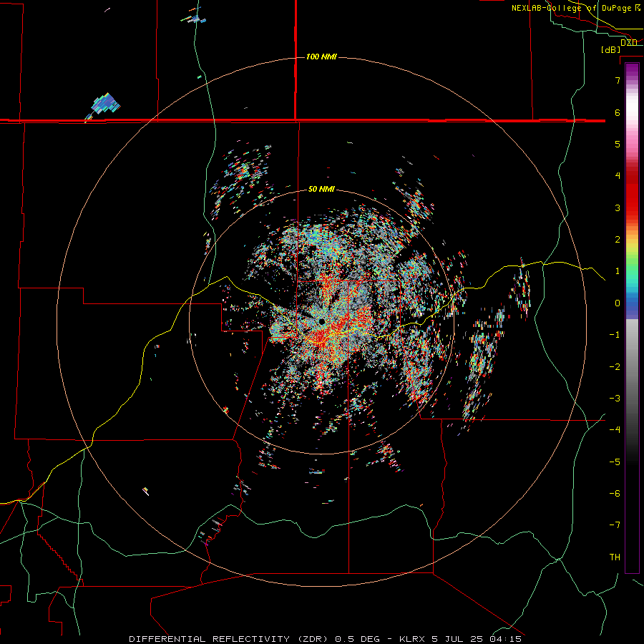The height and width of the screenshot is (644, 644).
Task: Click the isolated blue echo blob in upper left
Action: tap(105, 104)
